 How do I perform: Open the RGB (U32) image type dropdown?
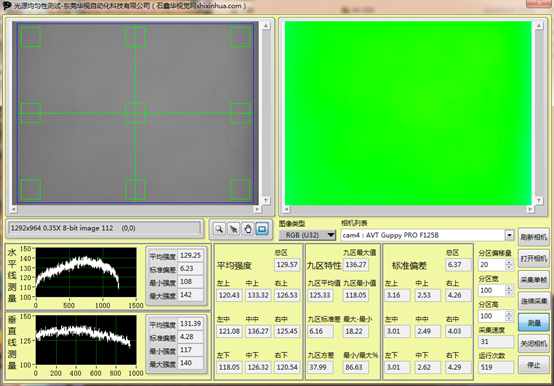pyautogui.click(x=307, y=235)
